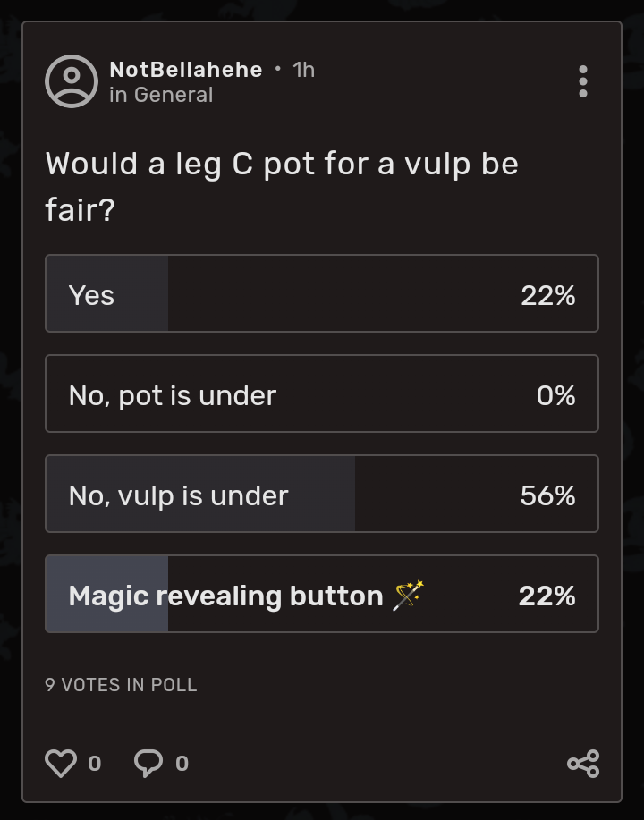Click the 22% result on the Yes row

(547, 294)
